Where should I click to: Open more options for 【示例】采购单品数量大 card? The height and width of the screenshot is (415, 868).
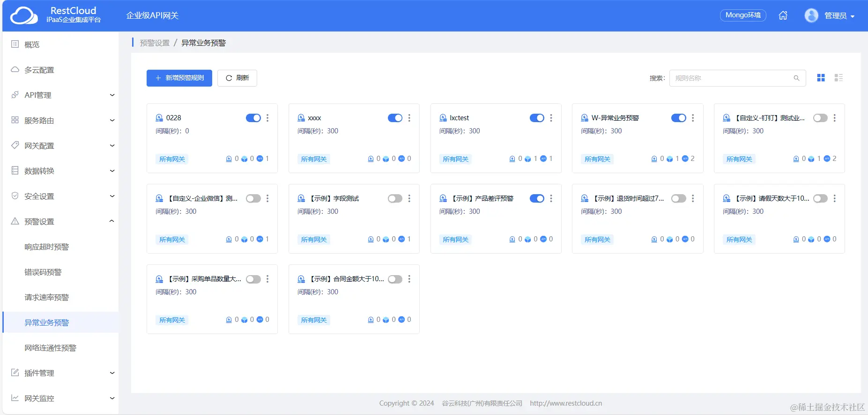pos(267,279)
